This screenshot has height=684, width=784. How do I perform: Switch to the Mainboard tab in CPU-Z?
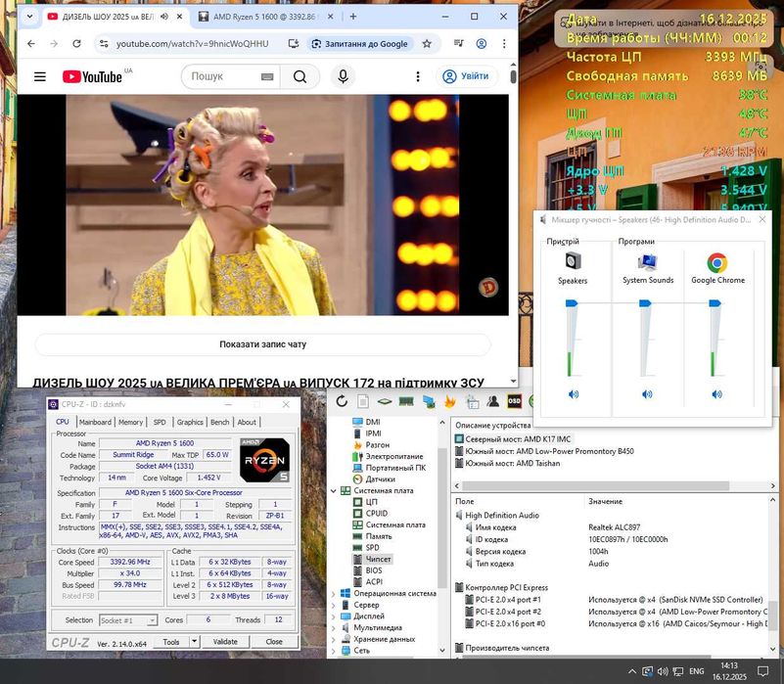[x=95, y=422]
